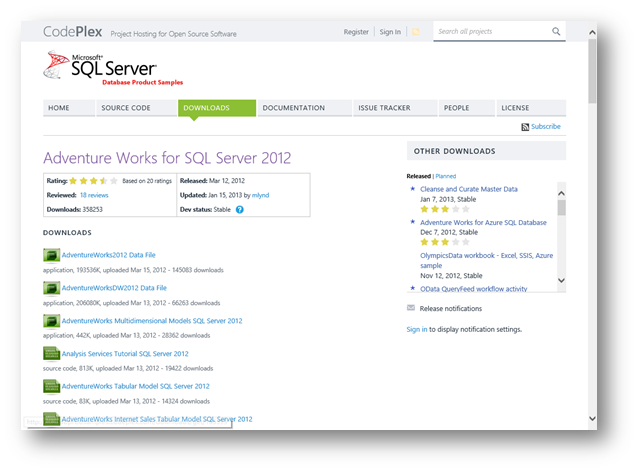Open Adventure Works for Azure SQL Database link

[483, 223]
